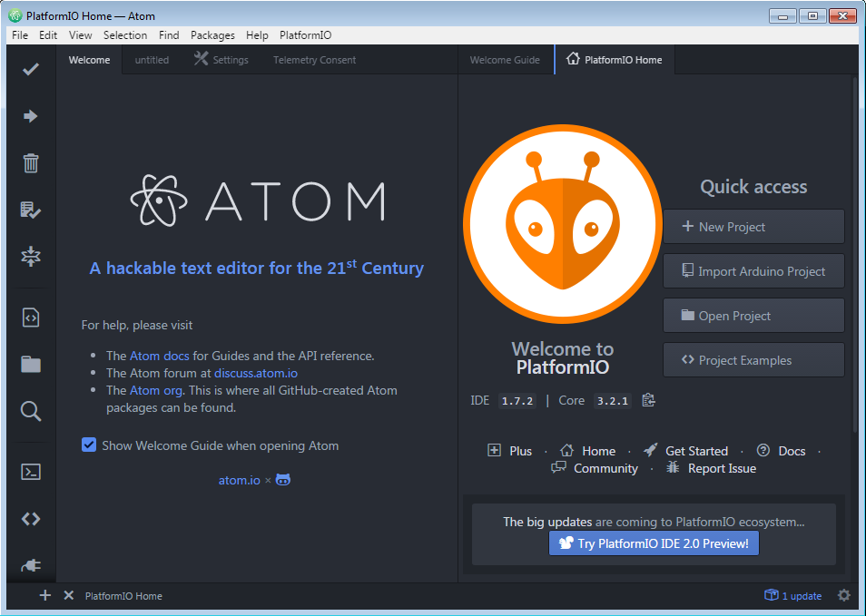Screen dimensions: 866x616
Task: Click the Open Project button
Action: [x=753, y=316]
